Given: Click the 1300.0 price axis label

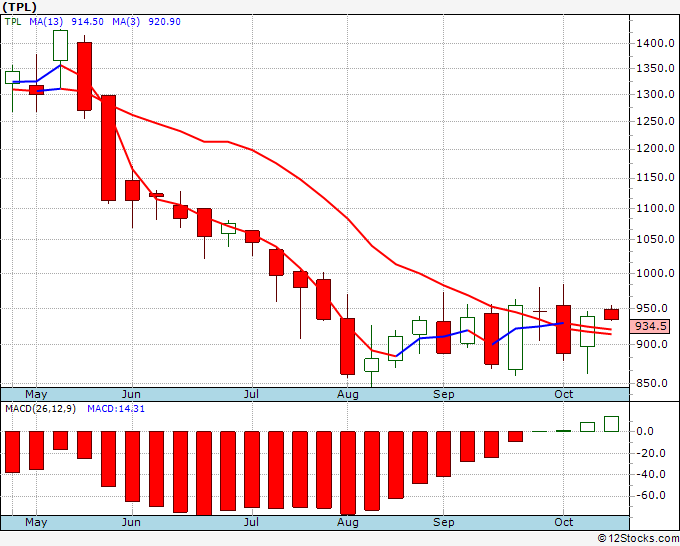Looking at the screenshot, I should [655, 94].
